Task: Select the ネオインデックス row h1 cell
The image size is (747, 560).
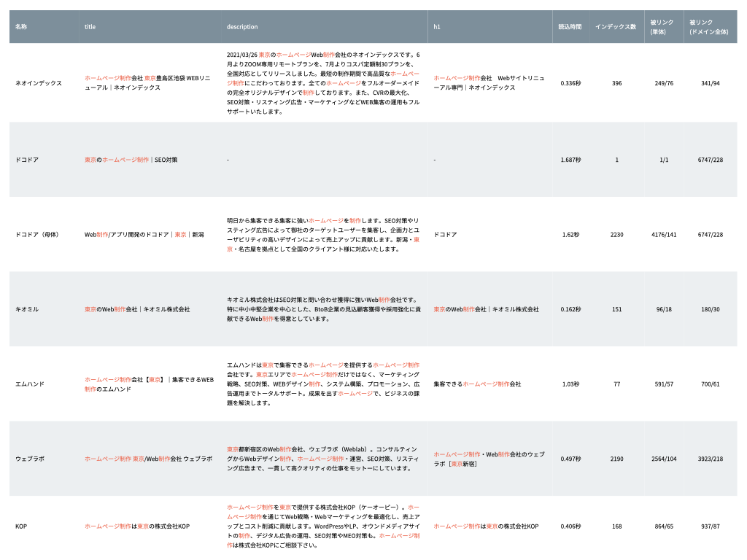Action: pyautogui.click(x=489, y=83)
